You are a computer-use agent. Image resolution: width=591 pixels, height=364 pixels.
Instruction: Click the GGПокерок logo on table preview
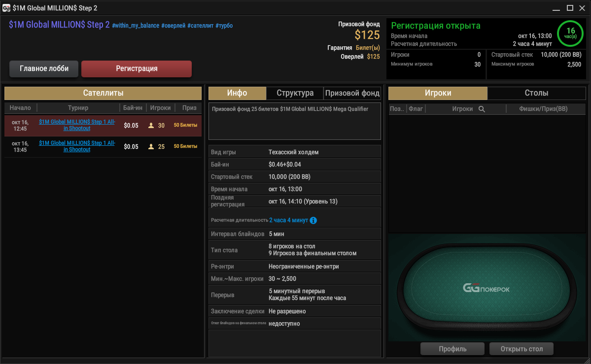486,289
